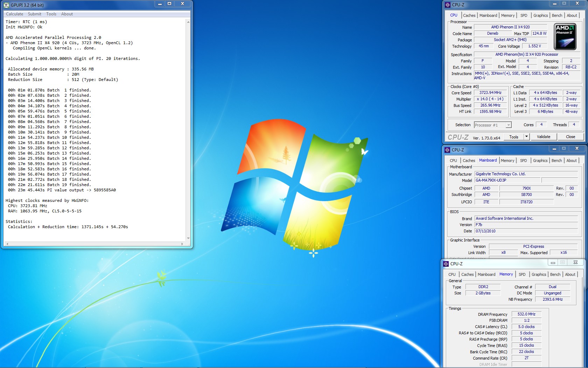Screen dimensions: 588x368
Task: Select Graphics tab in the Mainboard CPU-Z window
Action: 540,161
